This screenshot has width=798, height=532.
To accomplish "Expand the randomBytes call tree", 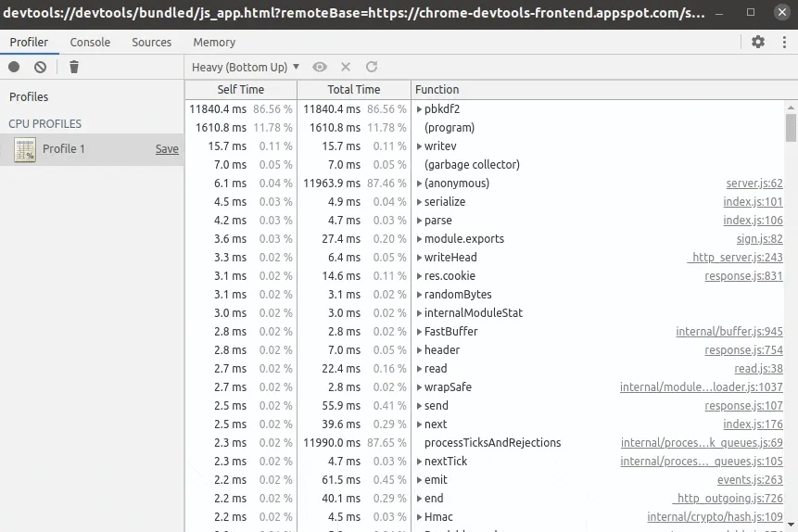I will point(420,295).
